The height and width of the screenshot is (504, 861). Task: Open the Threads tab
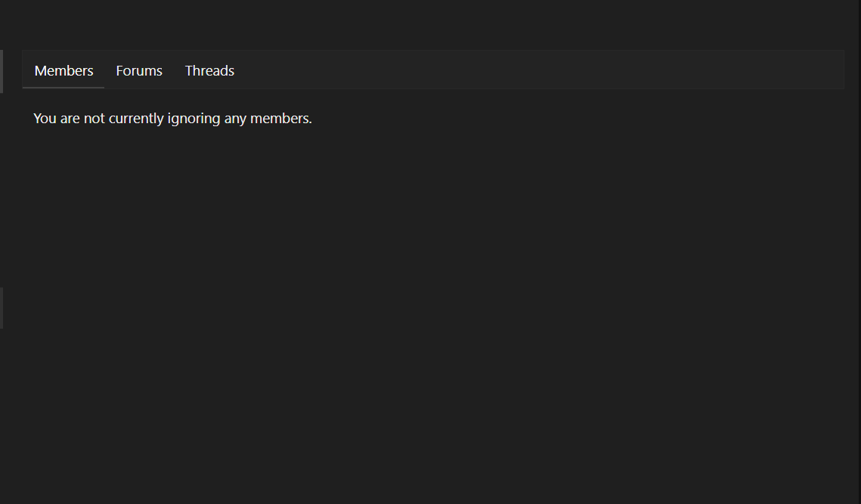[x=209, y=71]
